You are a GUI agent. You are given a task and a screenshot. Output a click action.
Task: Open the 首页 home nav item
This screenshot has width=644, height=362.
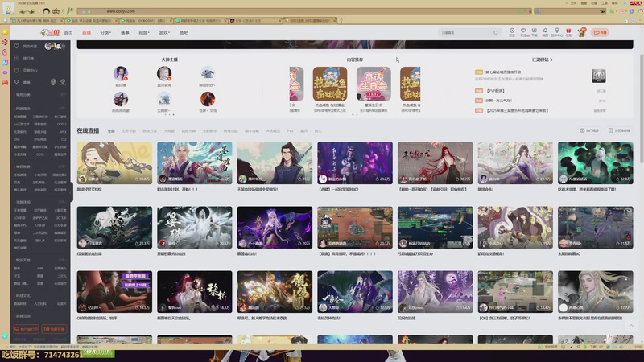(68, 32)
